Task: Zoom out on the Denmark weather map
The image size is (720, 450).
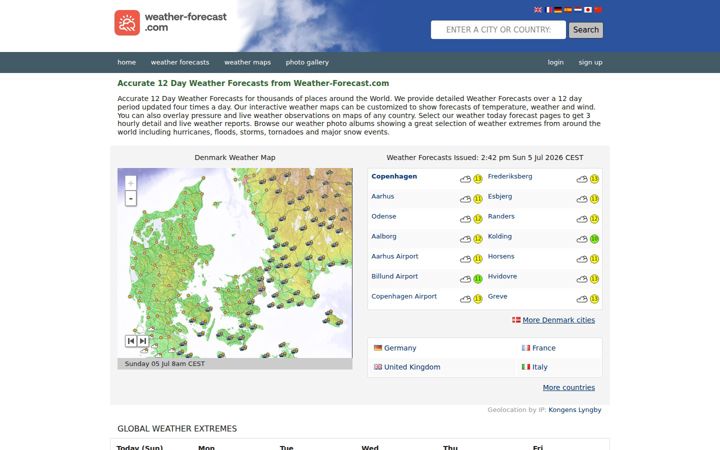Action: [131, 198]
